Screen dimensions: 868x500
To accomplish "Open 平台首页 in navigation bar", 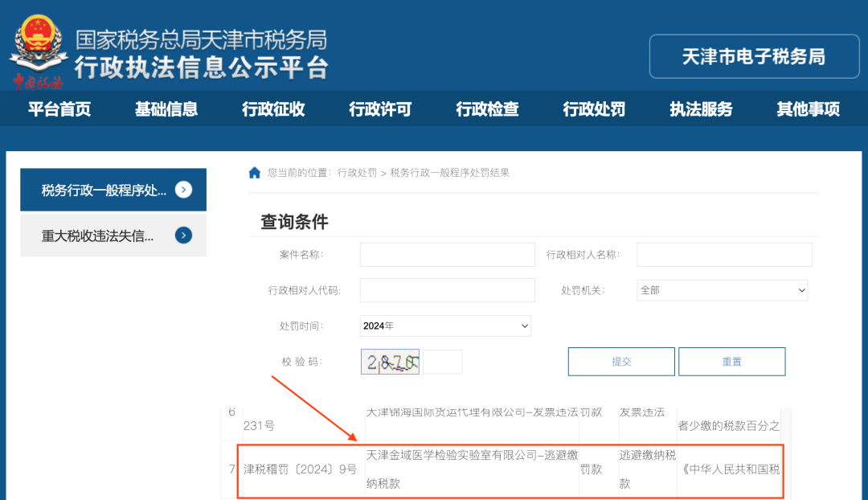I will 59,109.
